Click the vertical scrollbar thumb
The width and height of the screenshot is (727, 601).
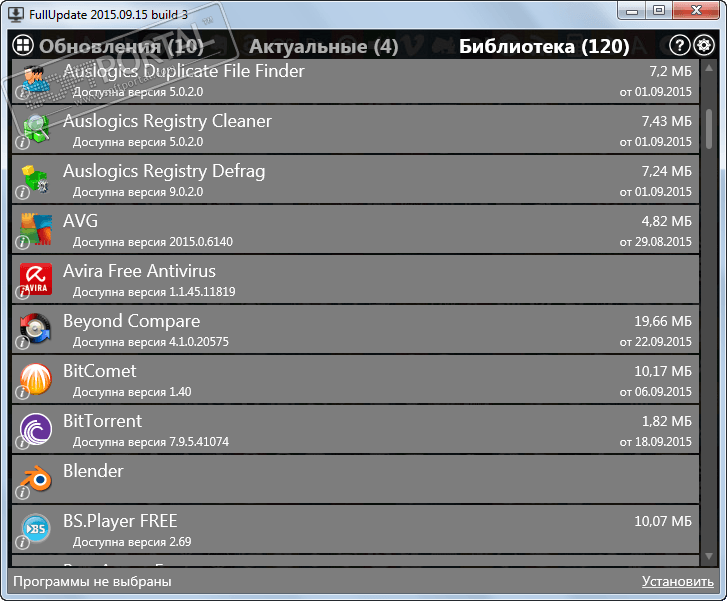(x=709, y=129)
